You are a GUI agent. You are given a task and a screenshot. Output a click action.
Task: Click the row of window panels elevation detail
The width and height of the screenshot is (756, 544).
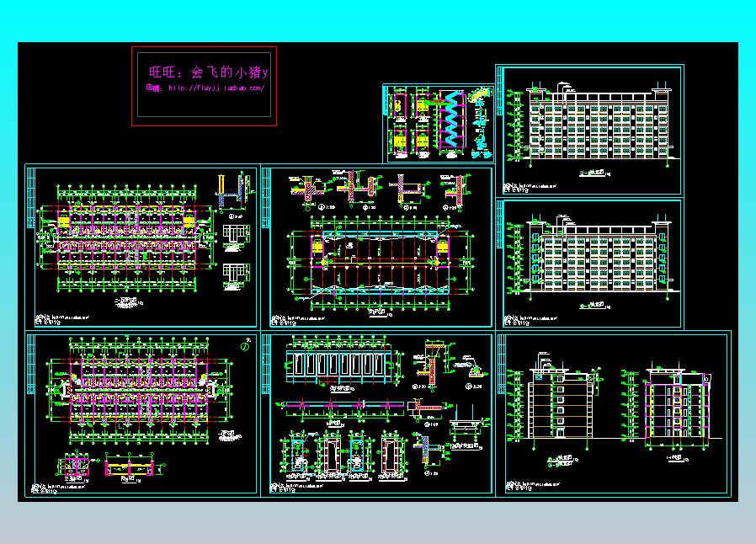(x=338, y=365)
